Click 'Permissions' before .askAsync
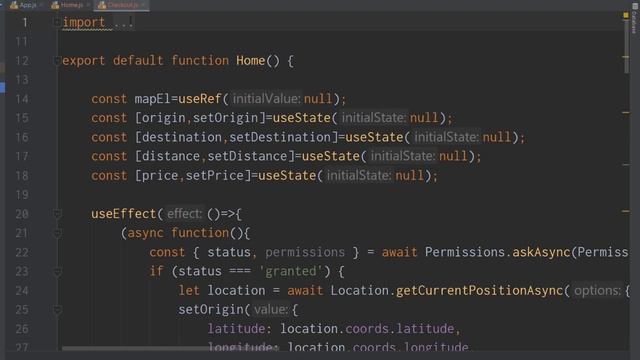This screenshot has height=360, width=640. coord(465,252)
